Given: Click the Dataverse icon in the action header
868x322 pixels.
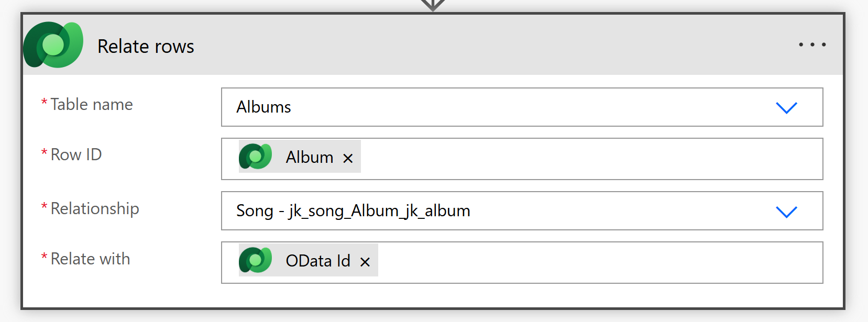Looking at the screenshot, I should 53,45.
